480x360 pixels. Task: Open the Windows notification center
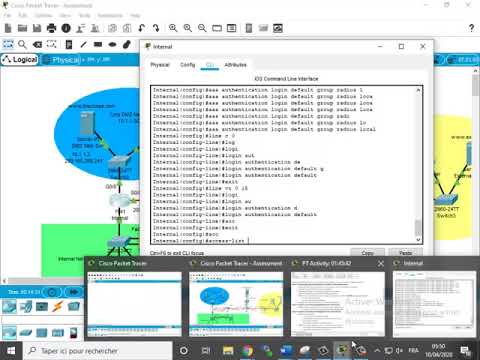[465, 351]
